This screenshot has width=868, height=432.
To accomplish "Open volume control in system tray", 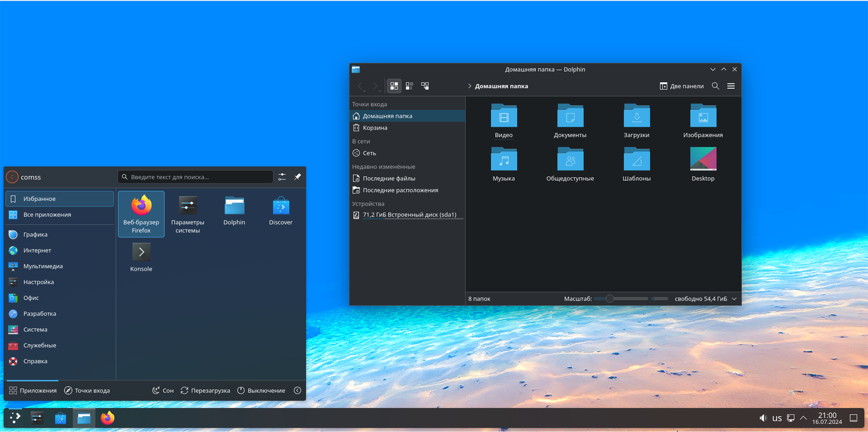I will 763,418.
